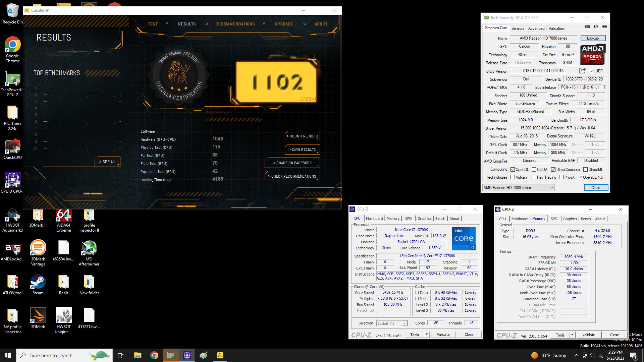644x362 pixels.
Task: Click the Catzilla taskbar icon
Action: click(x=220, y=355)
